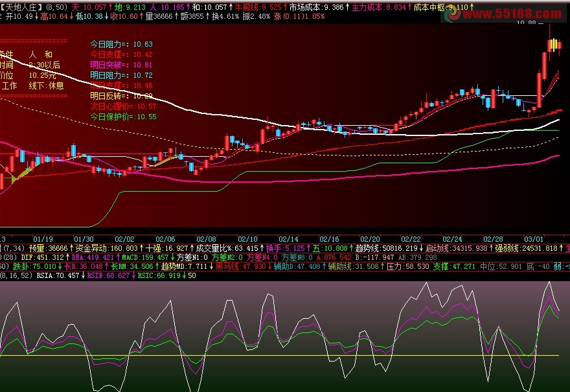Select the 02/08 date marker

click(206, 239)
